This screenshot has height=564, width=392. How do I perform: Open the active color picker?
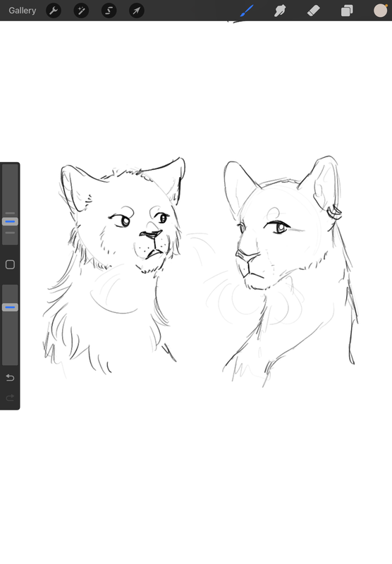tap(380, 11)
